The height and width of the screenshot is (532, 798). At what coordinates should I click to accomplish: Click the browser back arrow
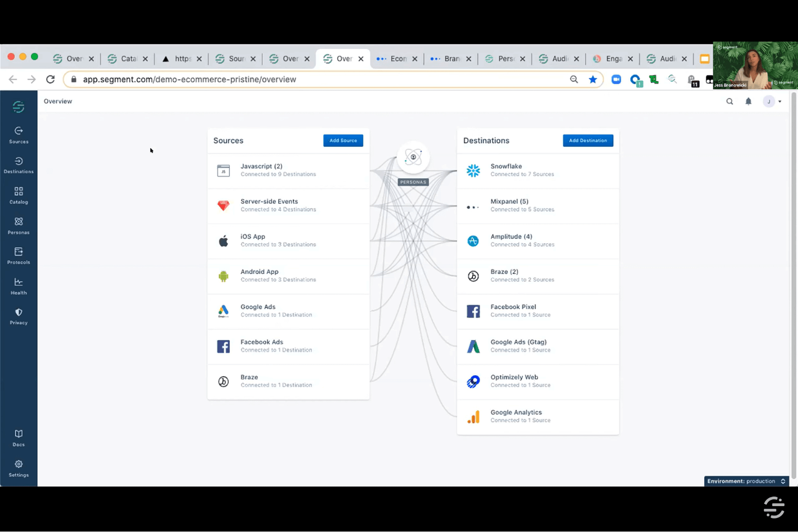[13, 79]
